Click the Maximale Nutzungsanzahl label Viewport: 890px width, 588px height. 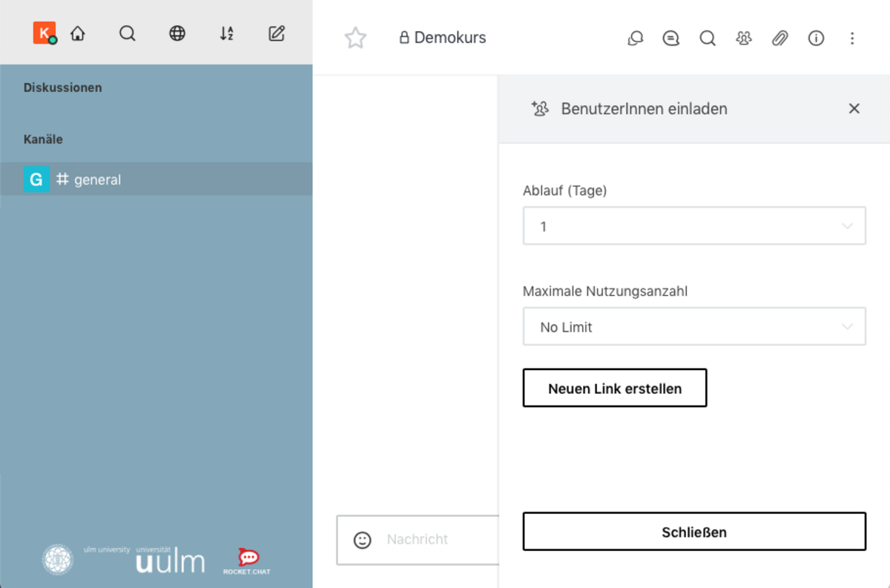(x=605, y=291)
